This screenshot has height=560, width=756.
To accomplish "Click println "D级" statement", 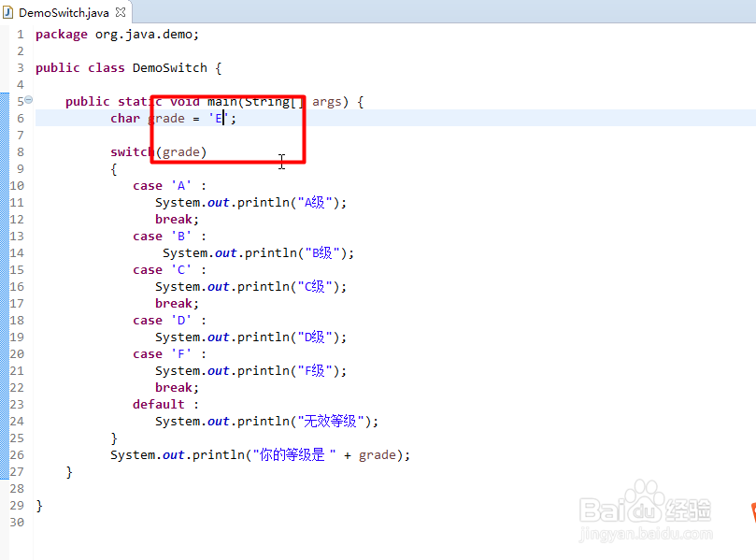I will coord(250,337).
